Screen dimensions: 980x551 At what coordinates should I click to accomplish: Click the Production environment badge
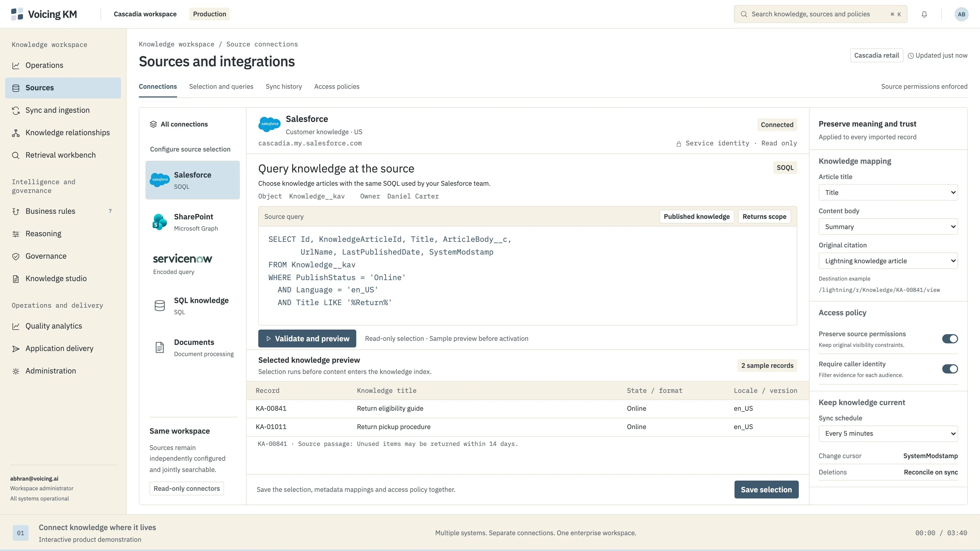pyautogui.click(x=209, y=14)
